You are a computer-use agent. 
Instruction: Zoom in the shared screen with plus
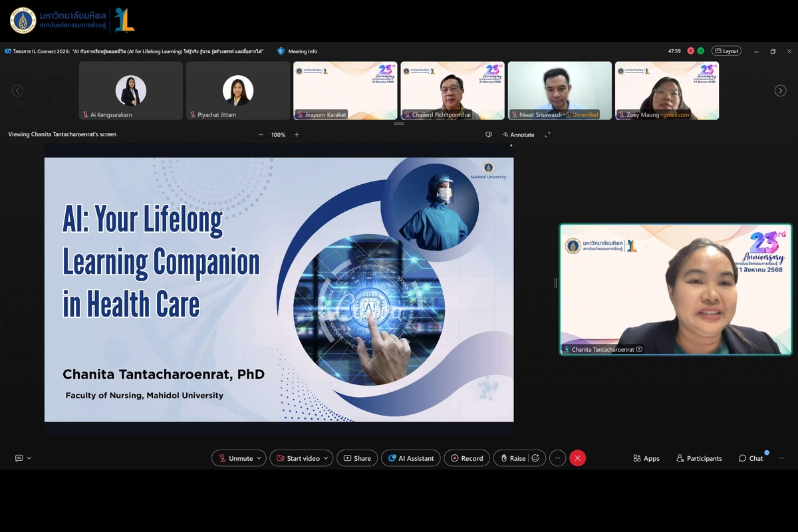click(x=297, y=134)
